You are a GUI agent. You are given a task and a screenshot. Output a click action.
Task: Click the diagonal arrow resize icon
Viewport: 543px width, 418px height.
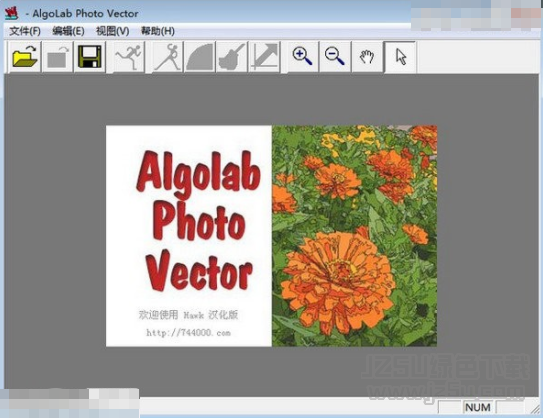point(264,56)
